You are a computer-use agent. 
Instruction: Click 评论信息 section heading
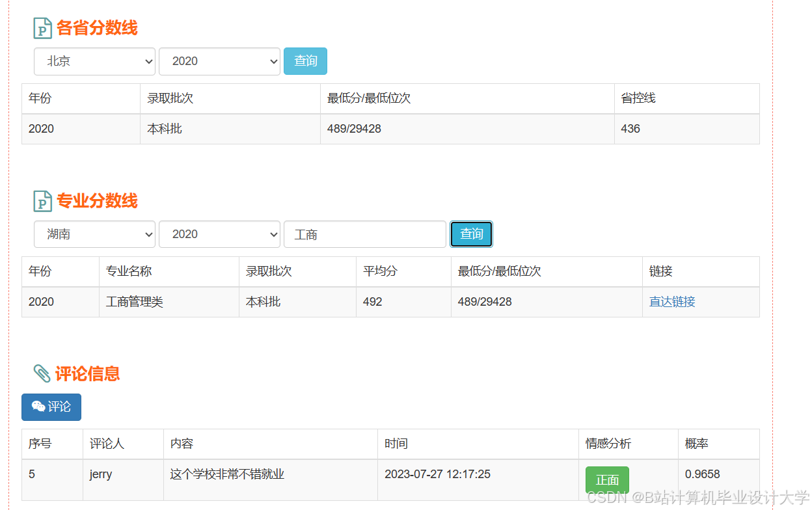88,373
